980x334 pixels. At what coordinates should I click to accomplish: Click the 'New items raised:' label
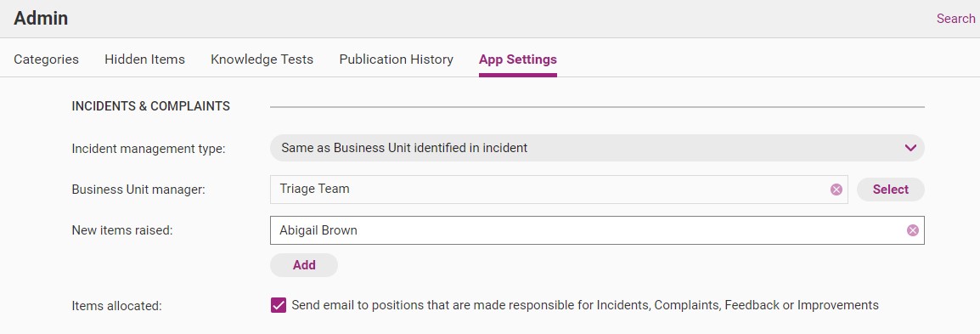click(x=122, y=230)
